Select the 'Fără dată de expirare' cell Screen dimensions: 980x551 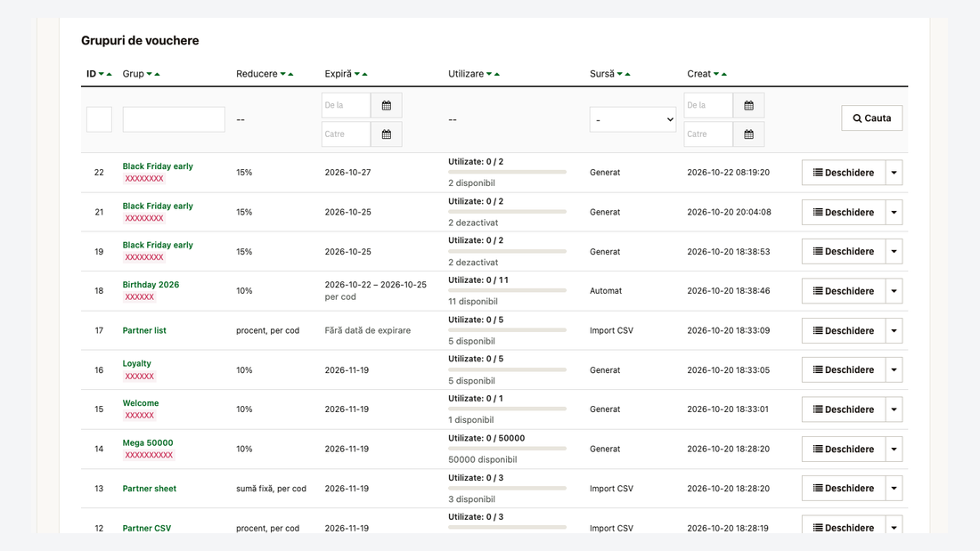pyautogui.click(x=367, y=330)
